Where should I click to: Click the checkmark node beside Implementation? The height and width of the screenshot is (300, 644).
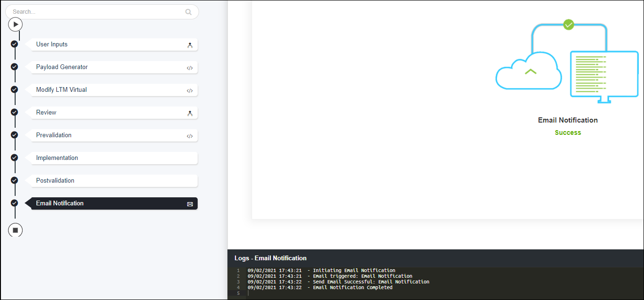tap(15, 158)
